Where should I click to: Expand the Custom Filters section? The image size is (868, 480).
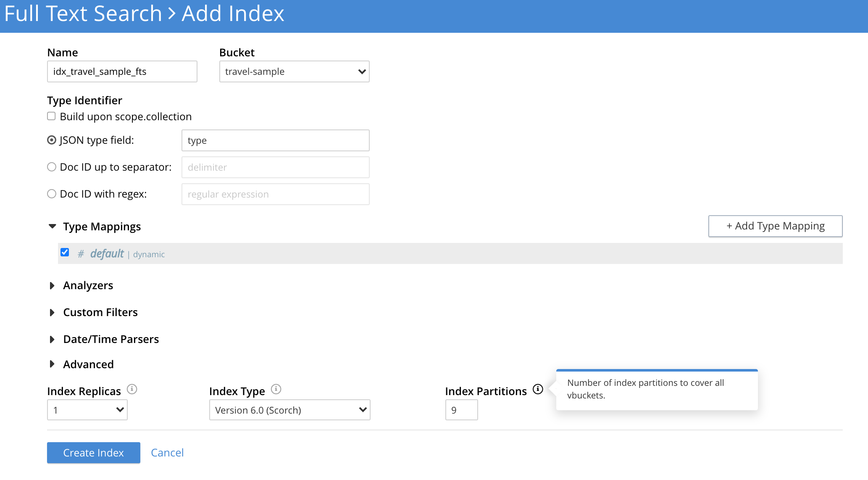pos(53,313)
